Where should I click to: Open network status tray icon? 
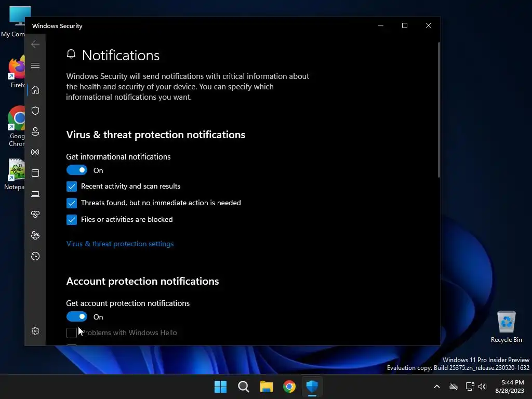[470, 387]
